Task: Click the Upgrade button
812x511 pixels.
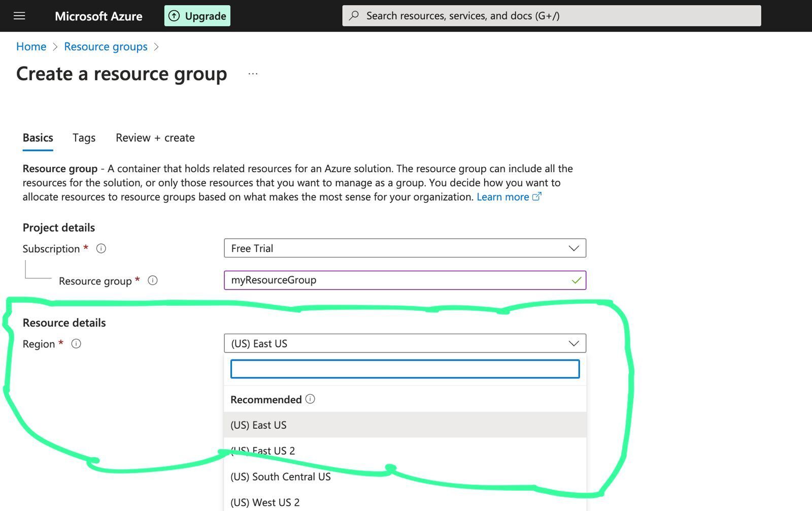Action: [x=197, y=16]
